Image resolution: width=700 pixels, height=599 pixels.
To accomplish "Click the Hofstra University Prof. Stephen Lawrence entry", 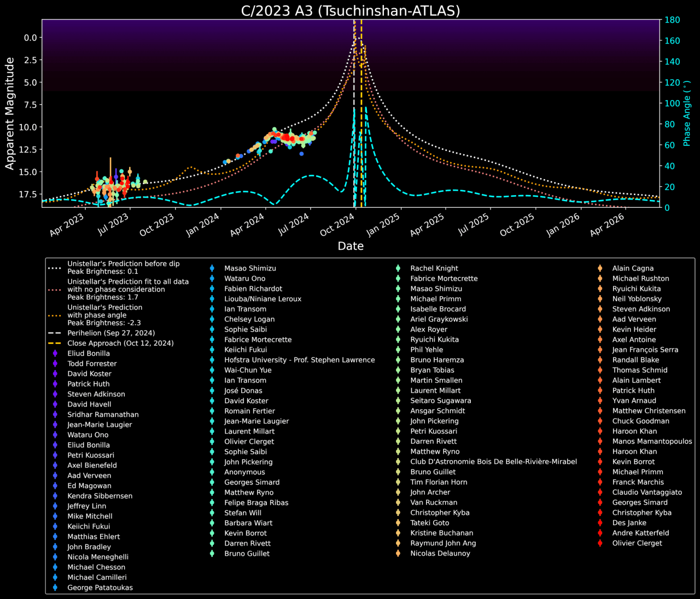I will tap(300, 360).
